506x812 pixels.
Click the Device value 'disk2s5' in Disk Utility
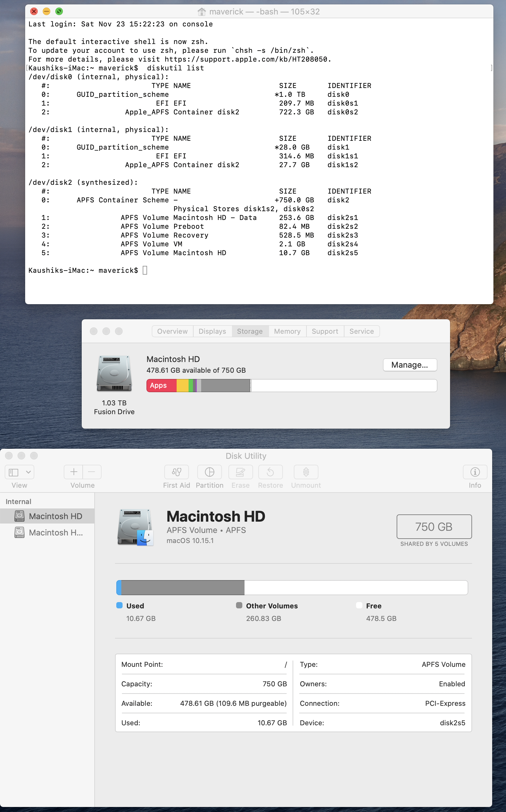coord(453,723)
